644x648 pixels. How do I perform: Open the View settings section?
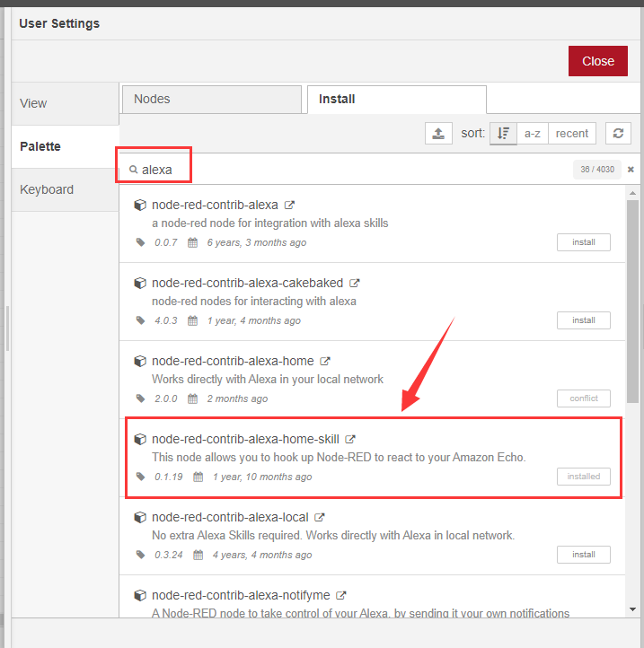tap(65, 103)
